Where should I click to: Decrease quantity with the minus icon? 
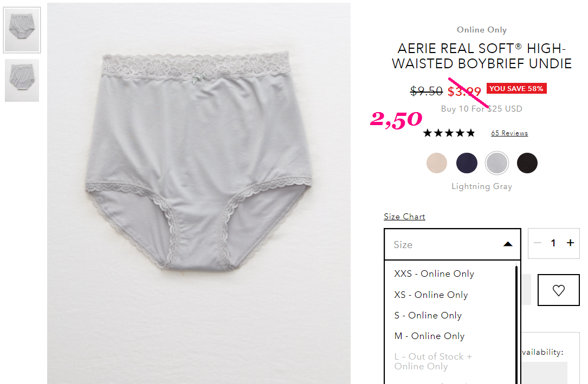pos(538,243)
